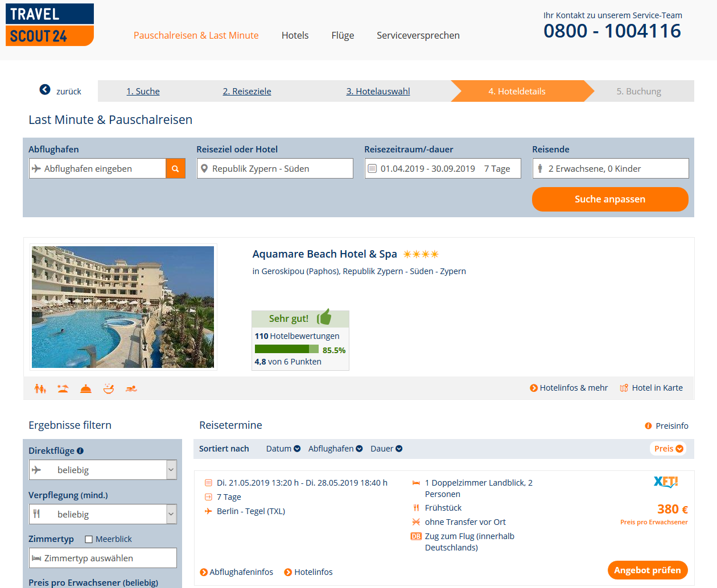The height and width of the screenshot is (588, 717).
Task: Open Hotel in Karte map icon
Action: click(x=624, y=388)
